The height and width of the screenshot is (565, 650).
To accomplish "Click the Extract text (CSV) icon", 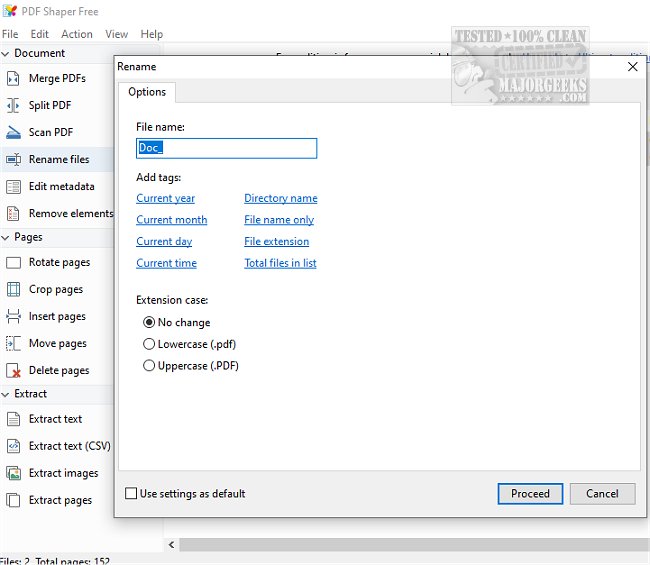I will [13, 446].
